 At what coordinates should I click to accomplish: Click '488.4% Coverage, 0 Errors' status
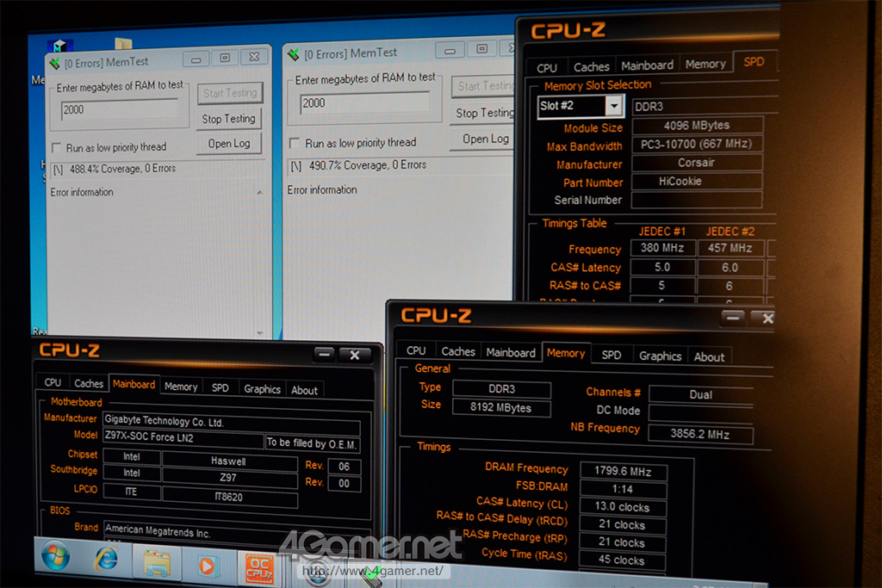pos(122,169)
